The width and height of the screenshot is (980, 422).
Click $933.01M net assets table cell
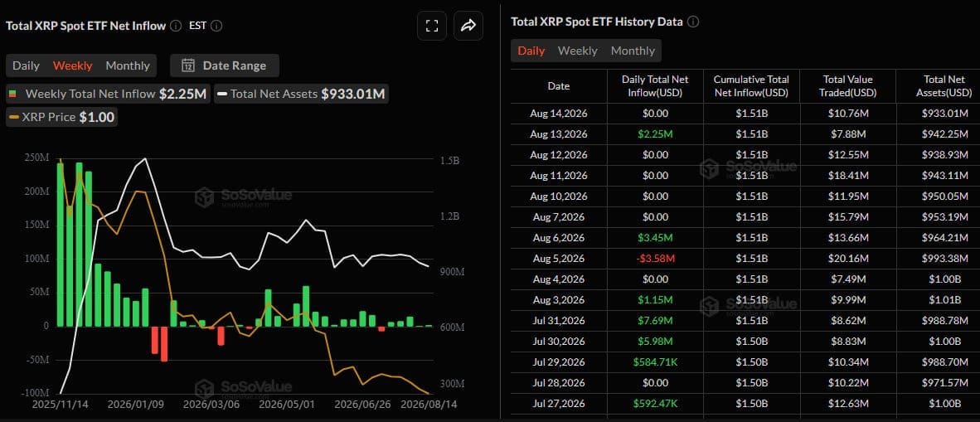946,114
